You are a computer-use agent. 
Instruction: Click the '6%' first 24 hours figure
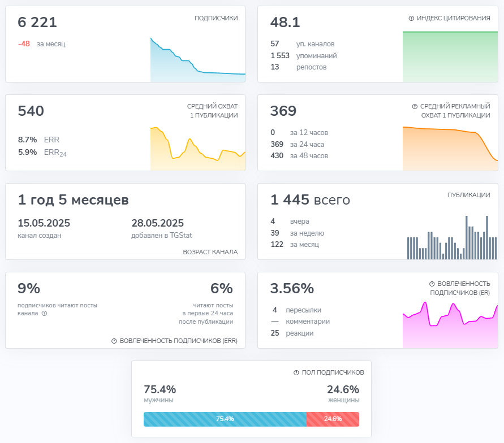[x=222, y=288]
